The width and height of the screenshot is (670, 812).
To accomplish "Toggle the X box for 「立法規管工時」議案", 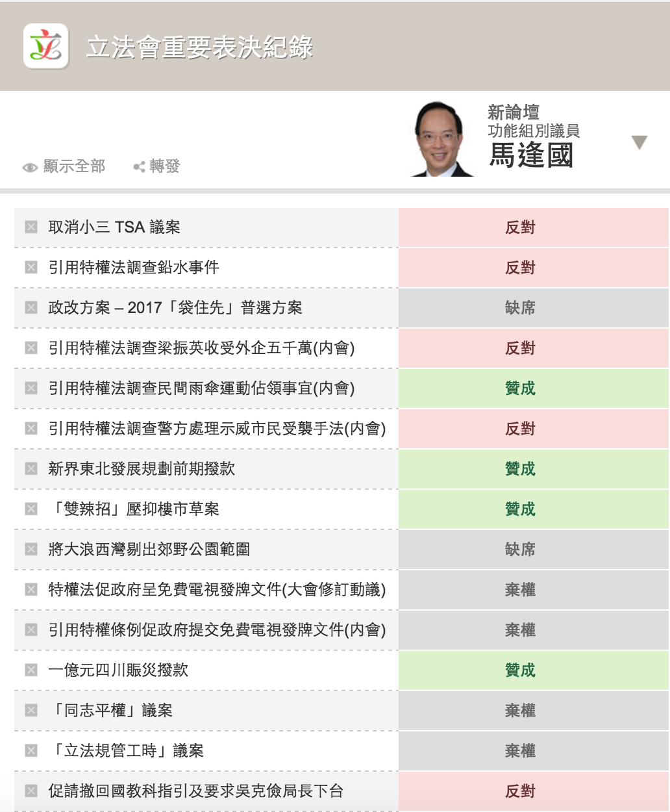I will (31, 750).
